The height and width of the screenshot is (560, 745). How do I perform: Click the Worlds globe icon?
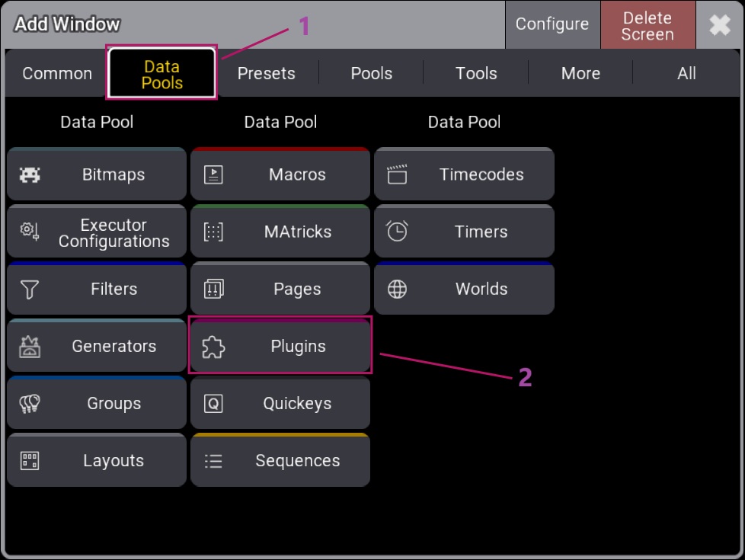[397, 289]
